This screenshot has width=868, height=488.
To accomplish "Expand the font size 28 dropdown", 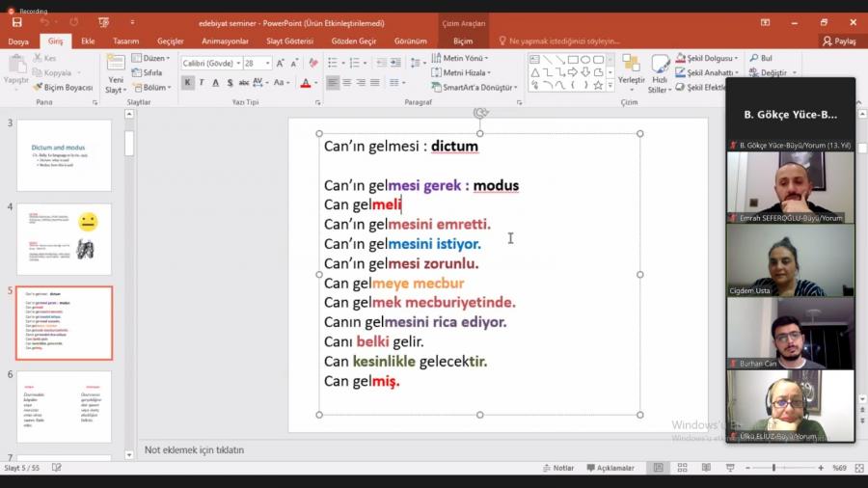I will [x=266, y=63].
